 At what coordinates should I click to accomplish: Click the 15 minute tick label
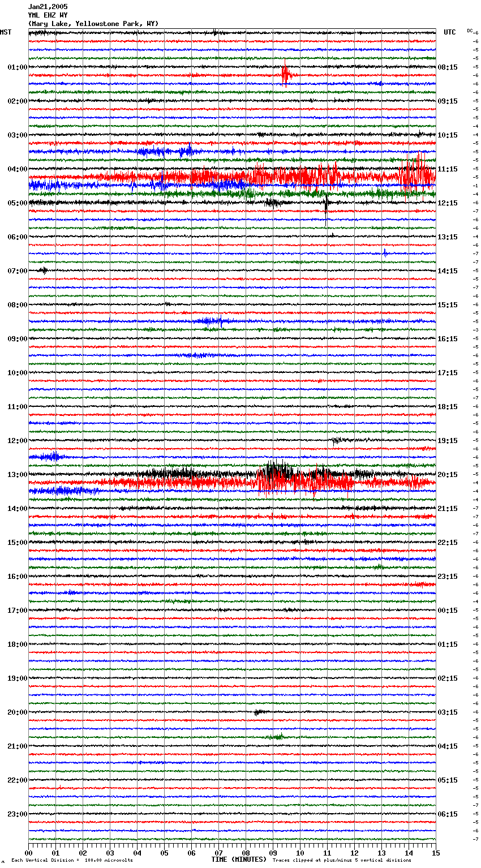[x=436, y=853]
